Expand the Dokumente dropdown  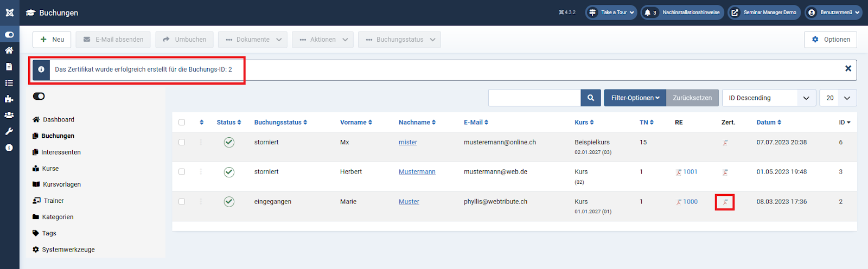(253, 40)
